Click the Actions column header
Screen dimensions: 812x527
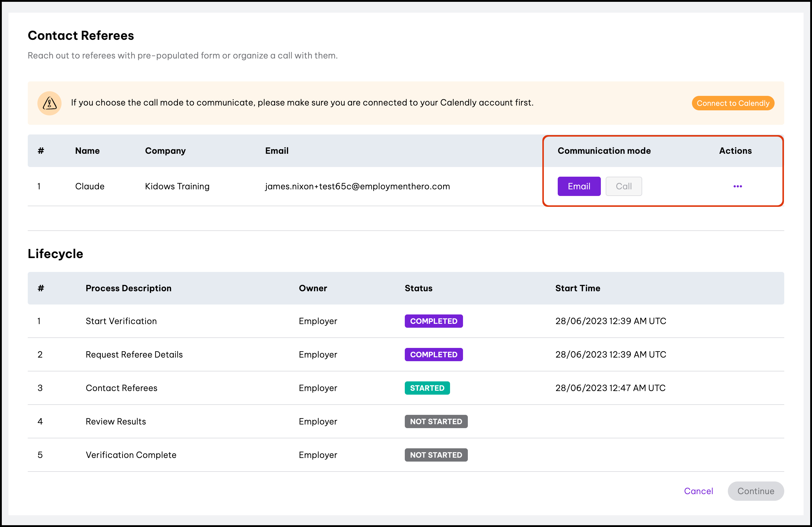point(735,151)
